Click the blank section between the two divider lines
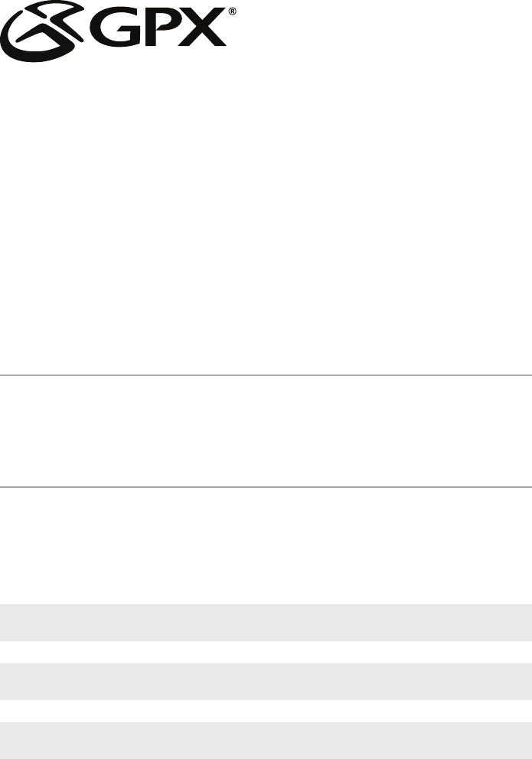This screenshot has height=759, width=532. click(x=266, y=430)
